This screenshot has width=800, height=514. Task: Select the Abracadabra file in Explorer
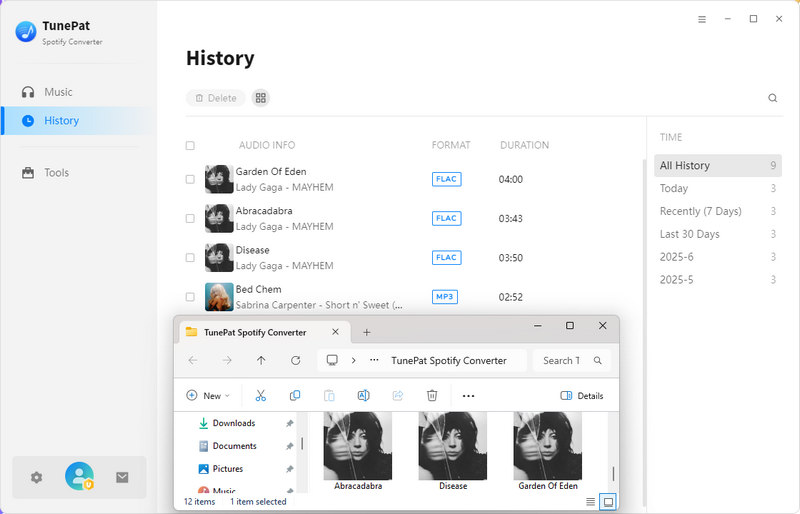(x=358, y=452)
